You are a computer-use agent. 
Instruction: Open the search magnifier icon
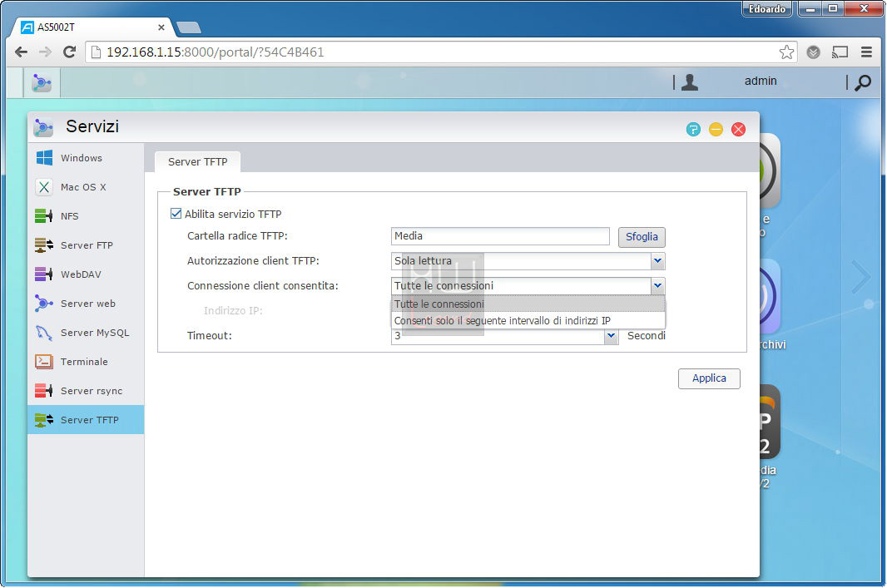coord(863,82)
